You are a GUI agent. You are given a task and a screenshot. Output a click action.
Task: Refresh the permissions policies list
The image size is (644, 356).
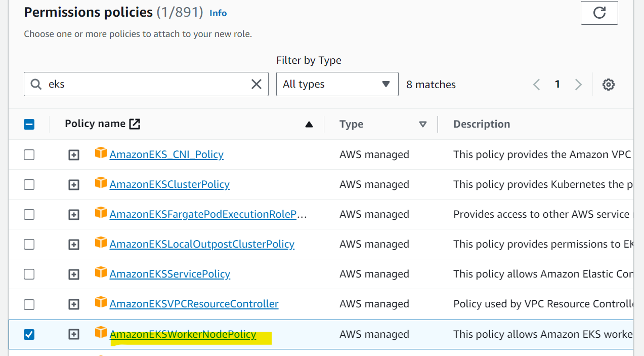pyautogui.click(x=599, y=13)
